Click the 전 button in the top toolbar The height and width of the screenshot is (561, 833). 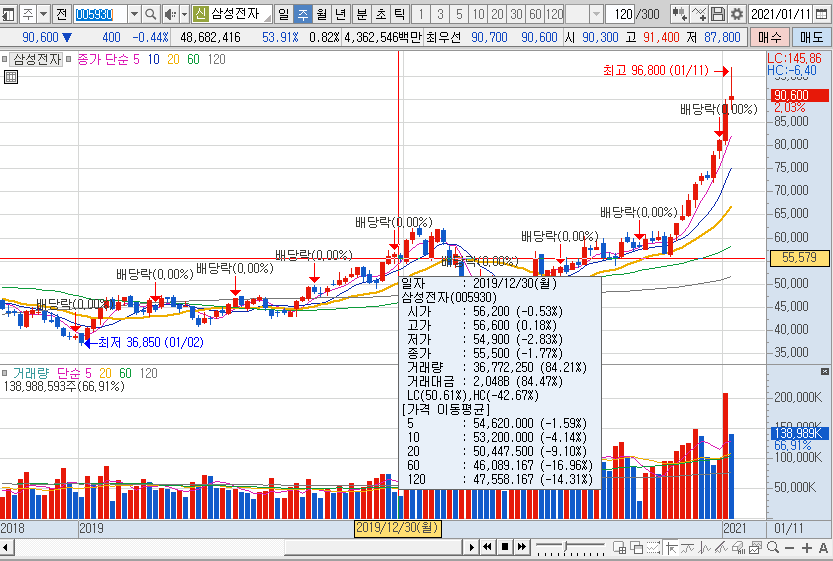pyautogui.click(x=62, y=14)
